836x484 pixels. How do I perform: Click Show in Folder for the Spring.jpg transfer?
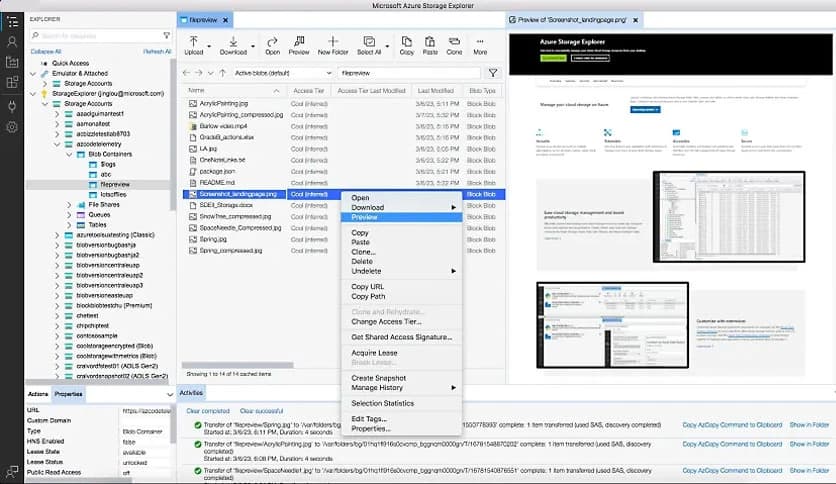coord(809,425)
